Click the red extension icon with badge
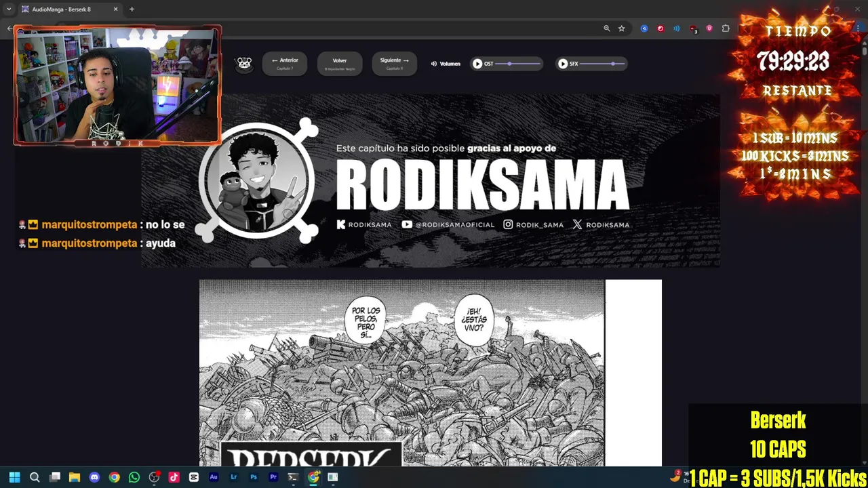The width and height of the screenshot is (868, 488). [x=693, y=28]
